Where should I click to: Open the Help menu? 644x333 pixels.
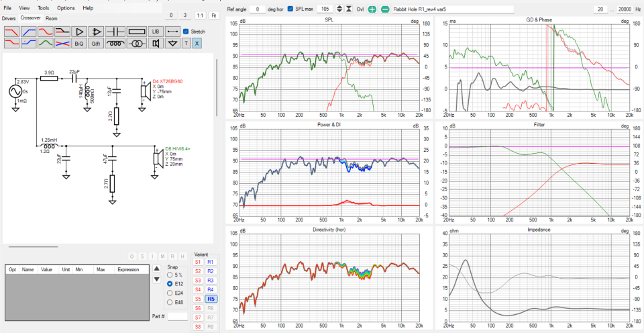pyautogui.click(x=87, y=8)
